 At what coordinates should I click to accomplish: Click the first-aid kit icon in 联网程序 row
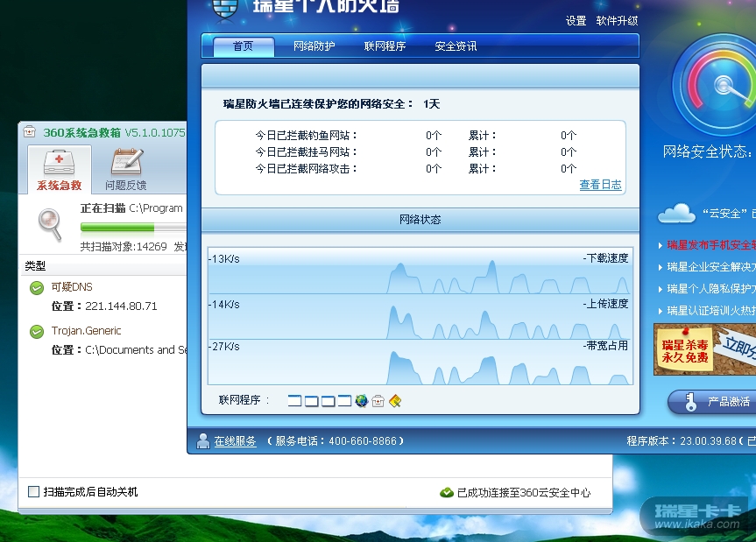coord(378,401)
